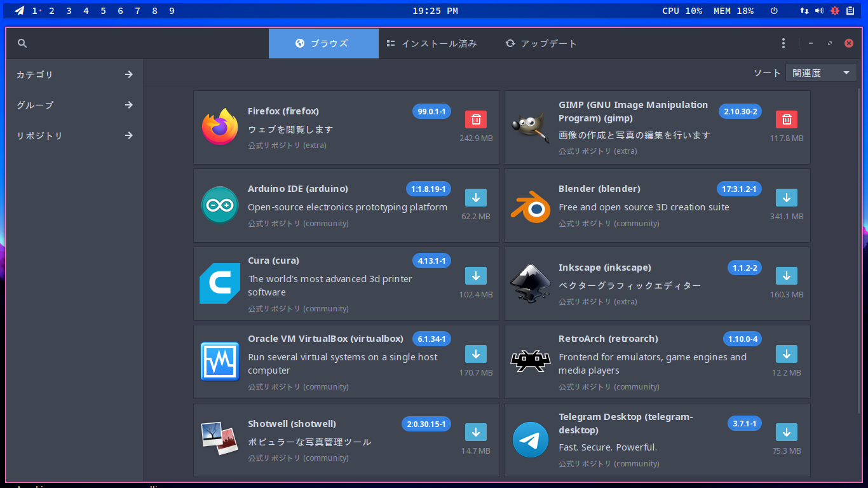Click the network arrows icon in top bar

(804, 11)
